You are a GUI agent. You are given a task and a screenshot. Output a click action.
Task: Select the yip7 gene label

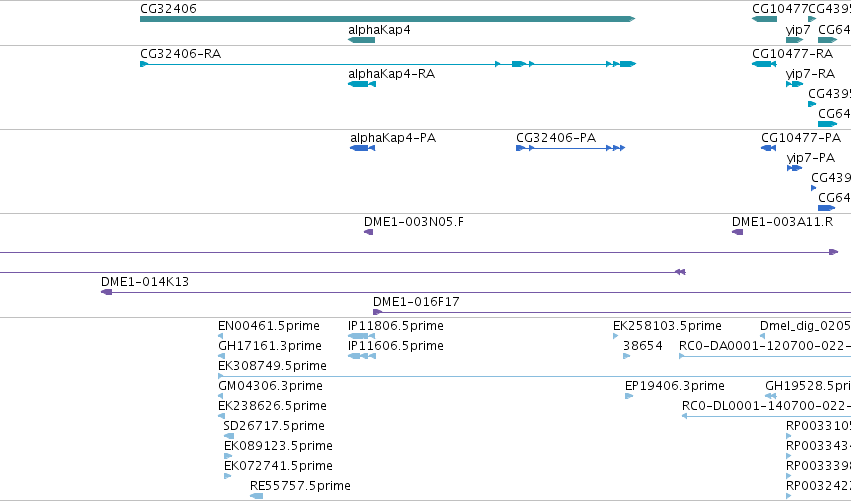[x=798, y=30]
